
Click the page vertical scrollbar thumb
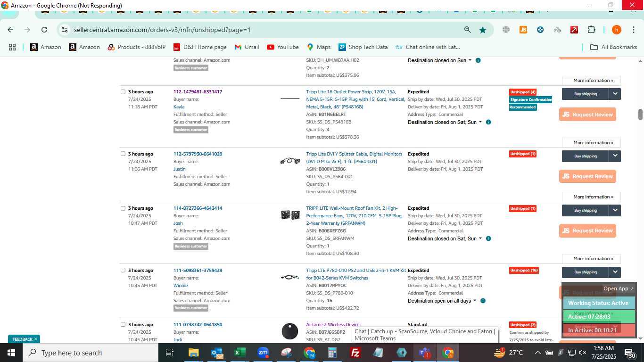click(x=640, y=114)
